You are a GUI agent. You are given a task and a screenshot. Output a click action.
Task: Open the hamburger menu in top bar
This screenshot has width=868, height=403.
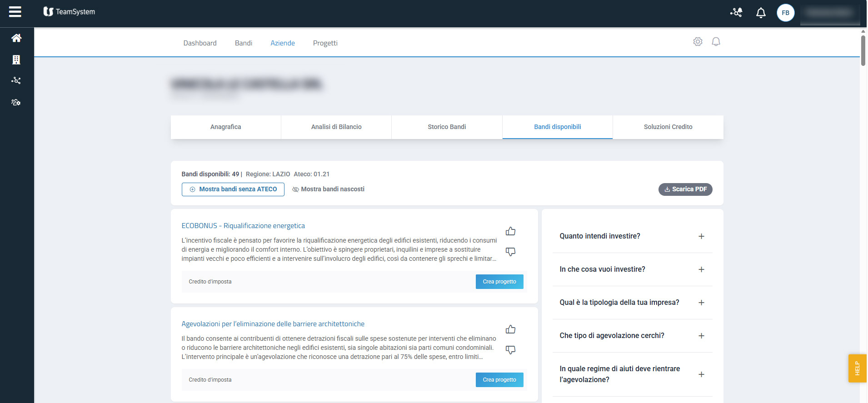(15, 12)
